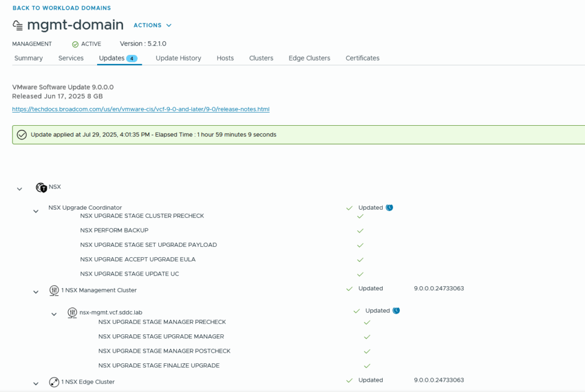Expand the 1 NSX Edge Cluster row

click(36, 383)
